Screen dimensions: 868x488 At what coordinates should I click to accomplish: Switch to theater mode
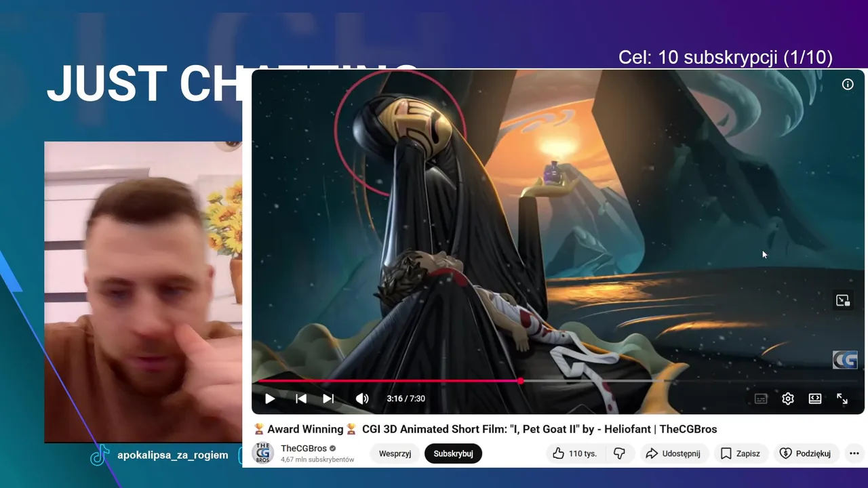click(815, 399)
